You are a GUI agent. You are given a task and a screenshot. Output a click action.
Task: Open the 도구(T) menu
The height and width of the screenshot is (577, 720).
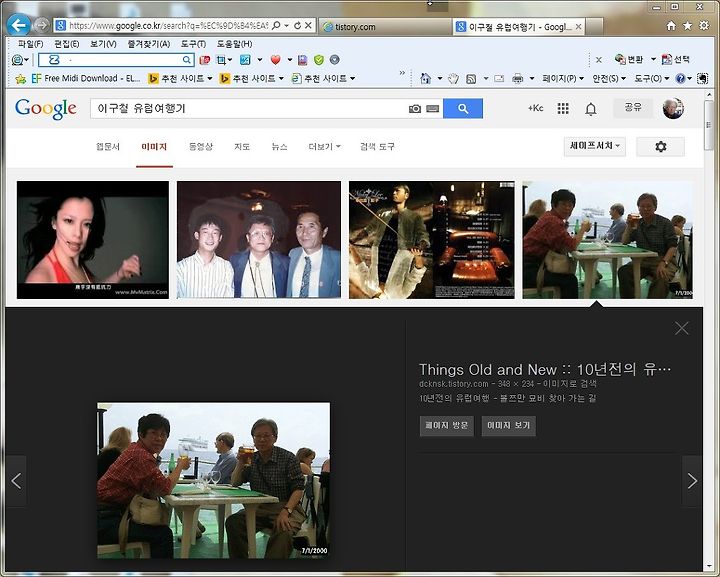pos(193,44)
